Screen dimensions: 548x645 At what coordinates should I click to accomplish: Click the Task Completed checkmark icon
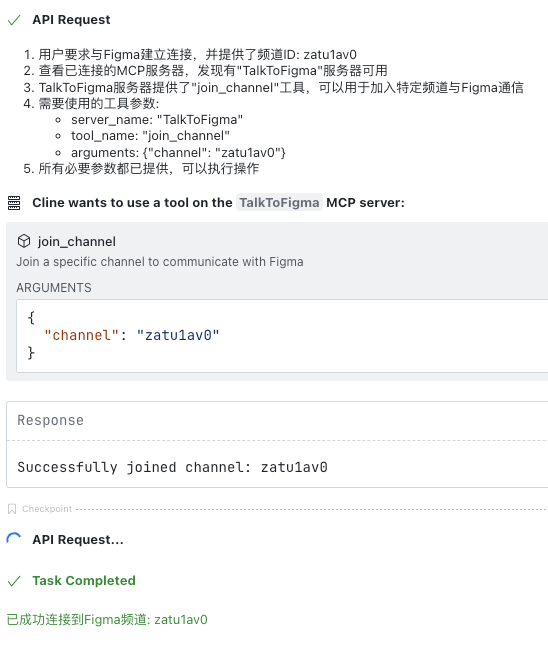click(14, 581)
